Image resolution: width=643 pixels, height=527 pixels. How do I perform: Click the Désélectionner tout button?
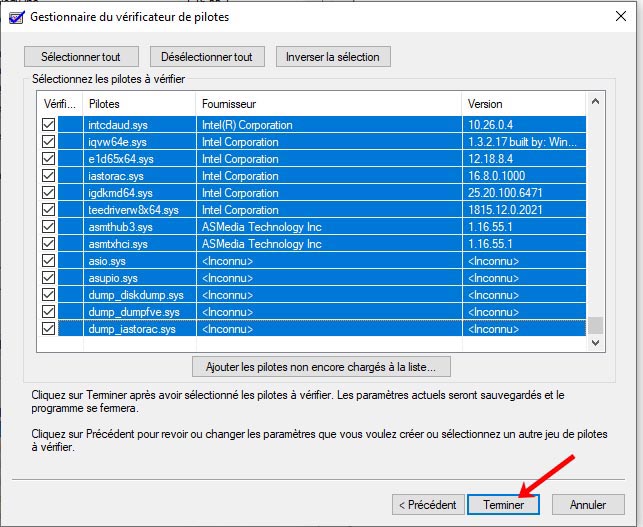coord(207,57)
